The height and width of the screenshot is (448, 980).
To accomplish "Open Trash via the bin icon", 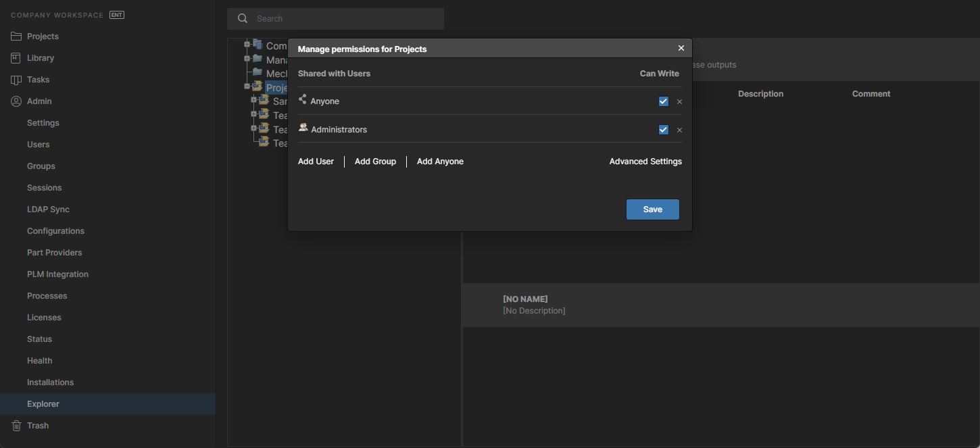I will [16, 426].
